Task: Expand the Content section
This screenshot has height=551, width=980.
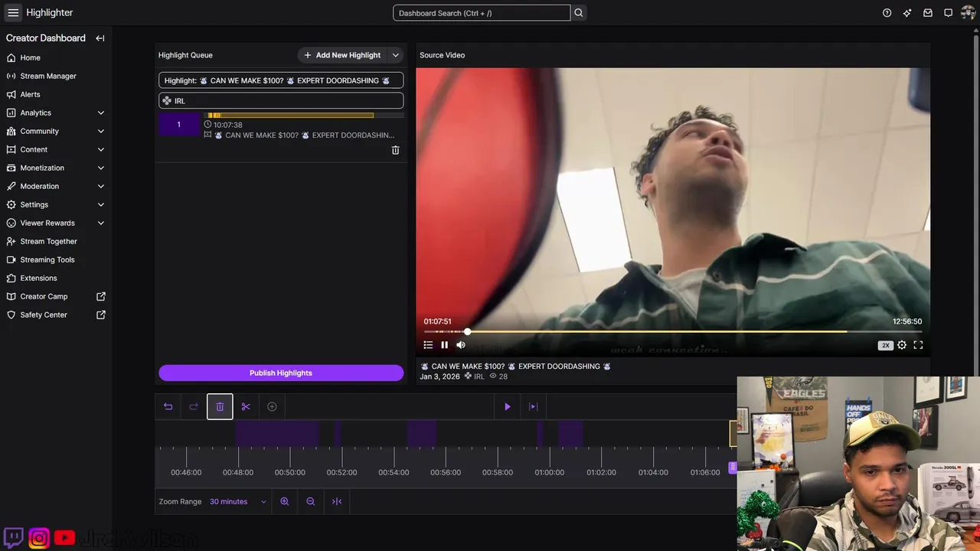Action: click(101, 149)
